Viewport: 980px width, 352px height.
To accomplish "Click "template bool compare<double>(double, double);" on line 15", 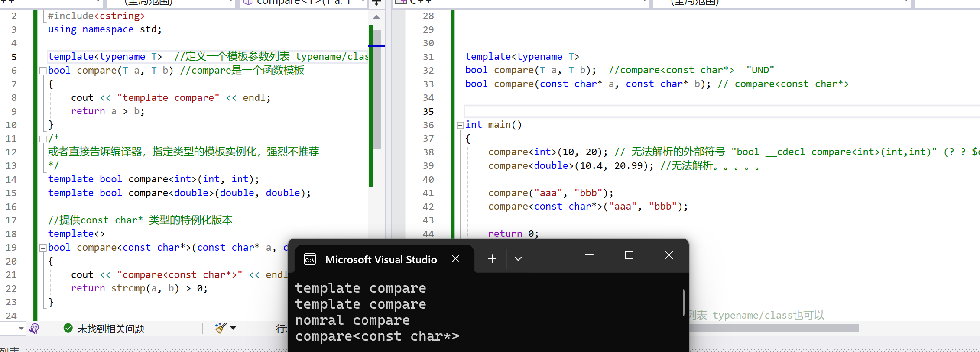I will tap(179, 193).
